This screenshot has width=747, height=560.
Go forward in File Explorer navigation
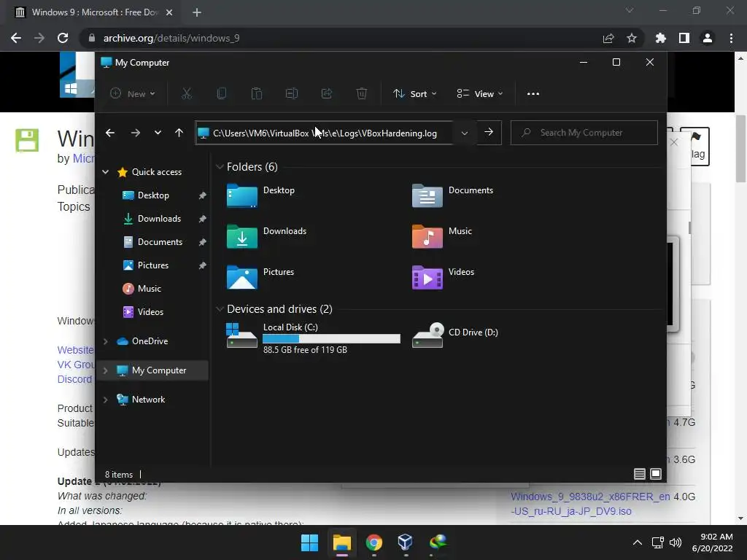(135, 133)
